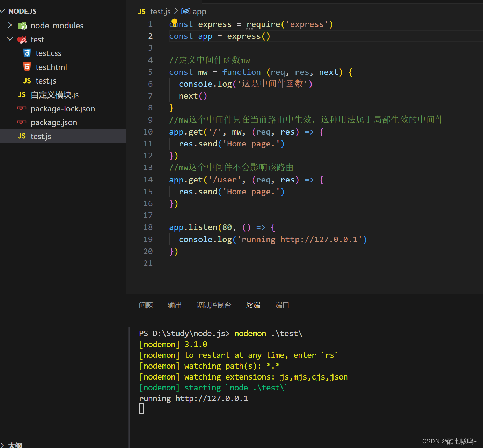Switch to the 端口 (Ports) tab
The height and width of the screenshot is (448, 483).
pos(282,305)
